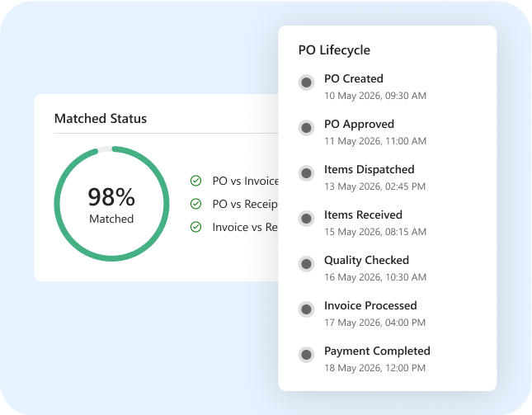Image resolution: width=532 pixels, height=415 pixels.
Task: Click the Items Dispatched step title
Action: pos(370,170)
